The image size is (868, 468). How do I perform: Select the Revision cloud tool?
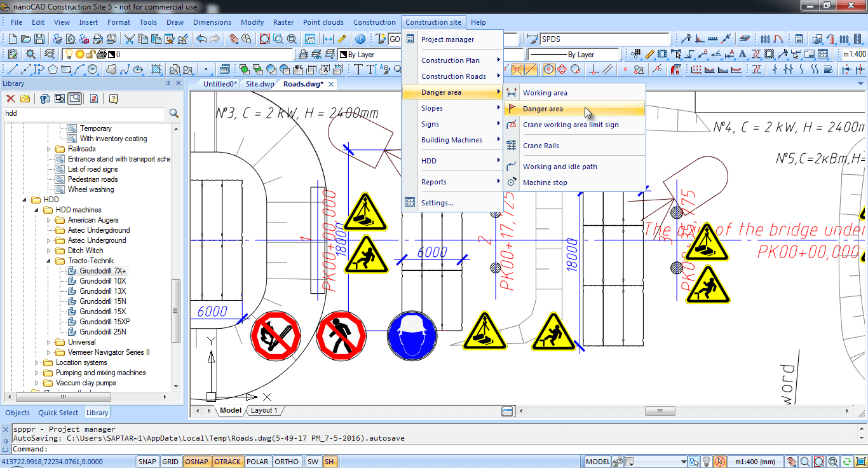point(112,69)
